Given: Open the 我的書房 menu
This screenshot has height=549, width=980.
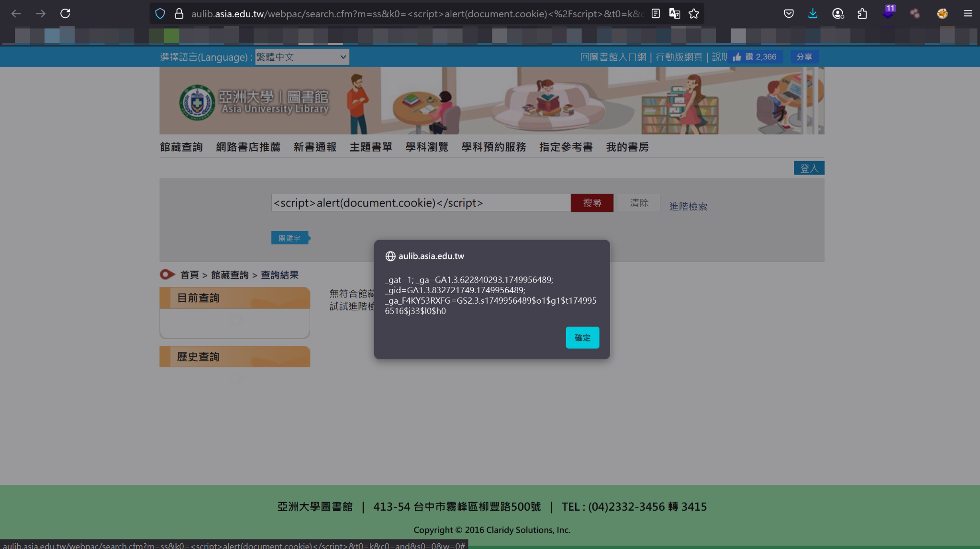Looking at the screenshot, I should [627, 147].
